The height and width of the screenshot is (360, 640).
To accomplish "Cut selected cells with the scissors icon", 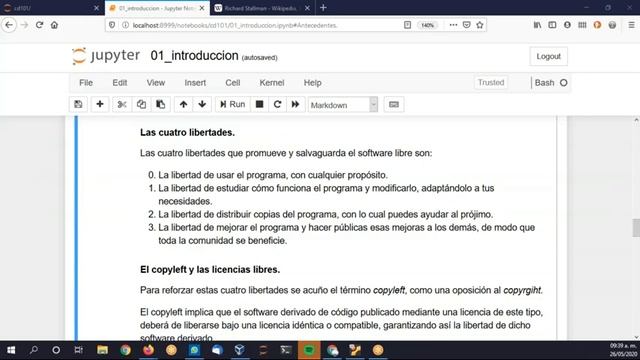I will tap(122, 104).
